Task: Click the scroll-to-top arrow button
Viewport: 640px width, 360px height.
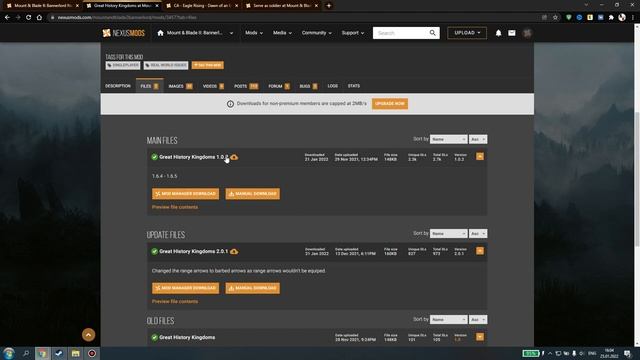Action: tap(89, 335)
